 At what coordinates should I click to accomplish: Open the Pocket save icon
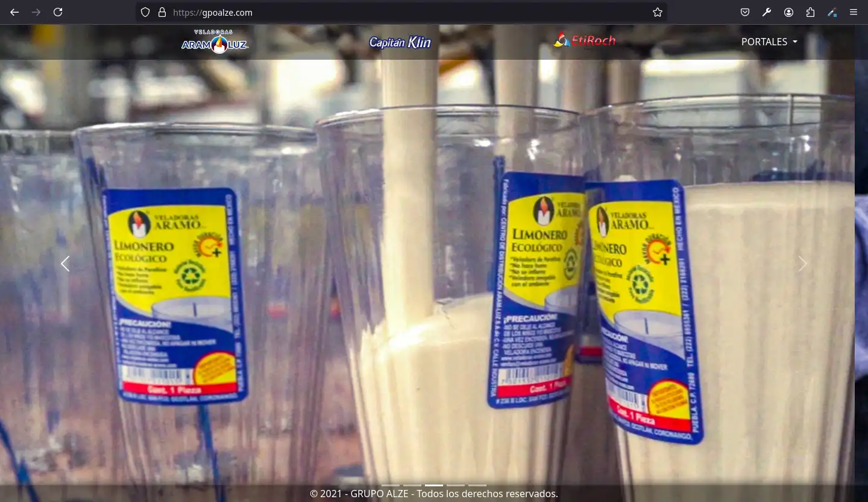tap(745, 12)
